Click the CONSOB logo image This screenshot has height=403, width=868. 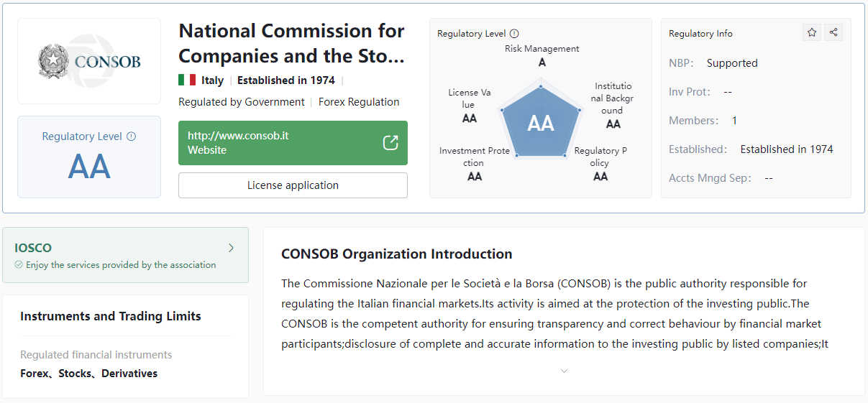point(89,61)
